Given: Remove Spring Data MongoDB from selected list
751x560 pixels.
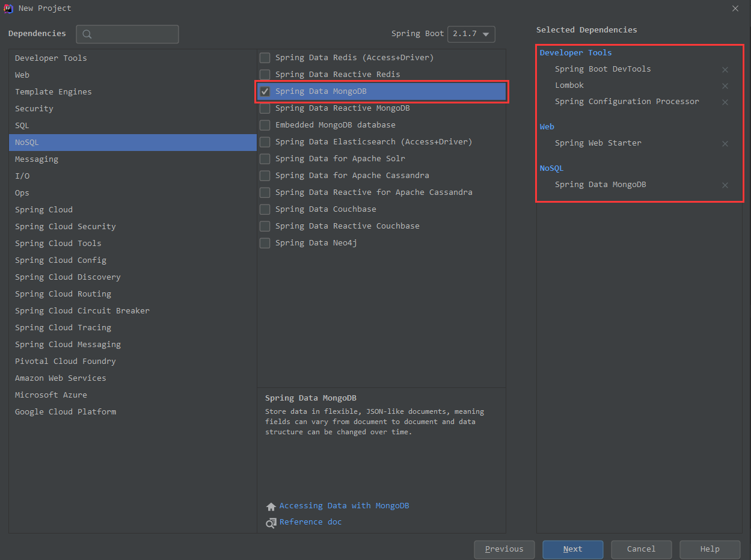Looking at the screenshot, I should (x=725, y=185).
